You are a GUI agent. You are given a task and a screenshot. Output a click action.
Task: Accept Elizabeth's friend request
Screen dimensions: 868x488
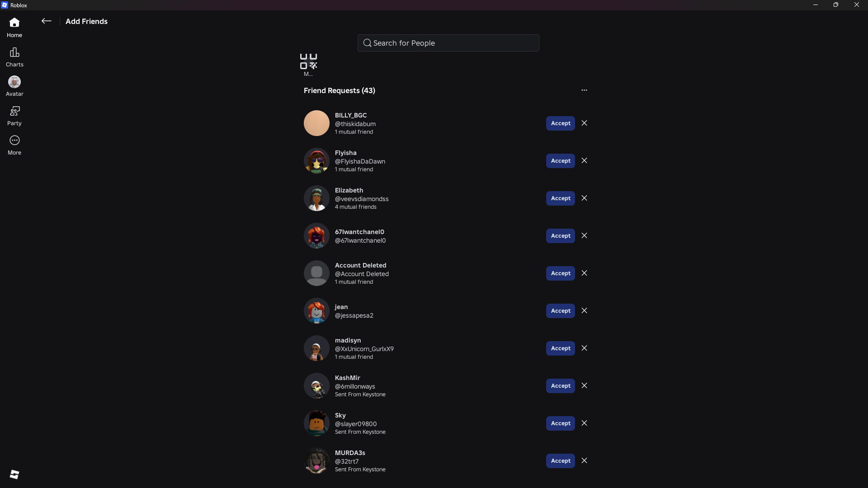[x=560, y=198]
